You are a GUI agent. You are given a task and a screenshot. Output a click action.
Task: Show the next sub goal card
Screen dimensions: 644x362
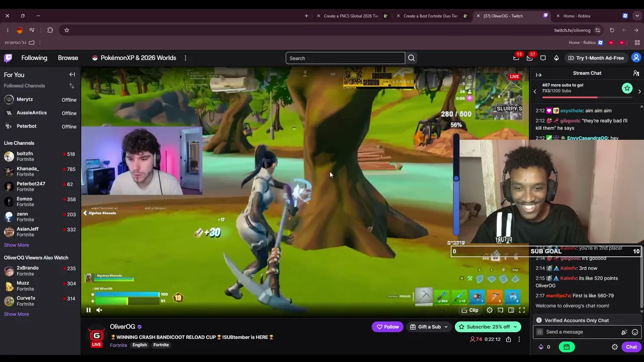point(639,92)
